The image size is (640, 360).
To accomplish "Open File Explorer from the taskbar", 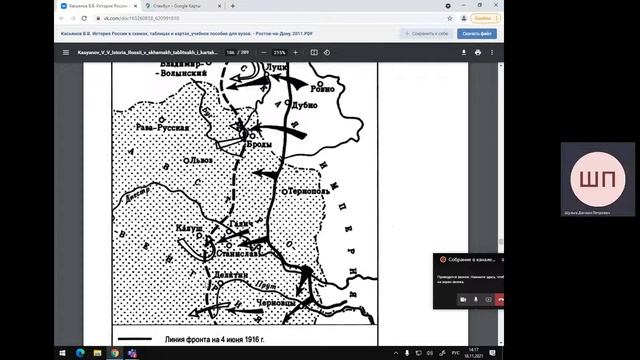I will point(97,353).
